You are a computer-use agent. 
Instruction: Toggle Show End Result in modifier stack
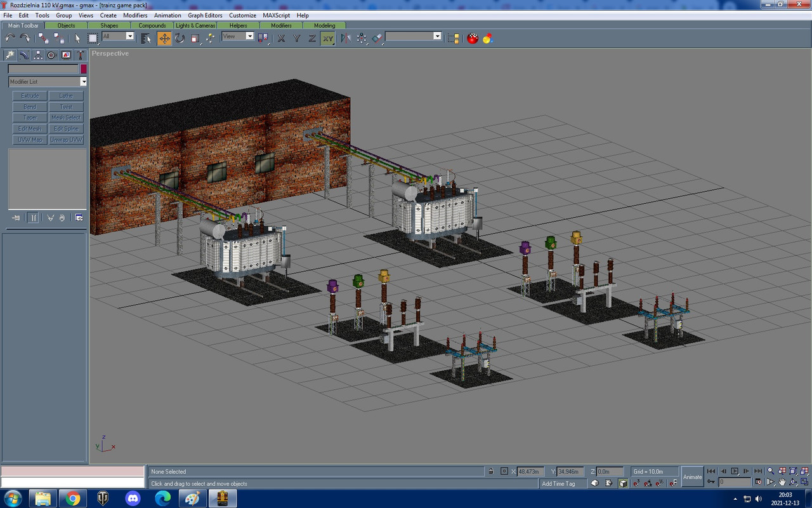(x=34, y=218)
